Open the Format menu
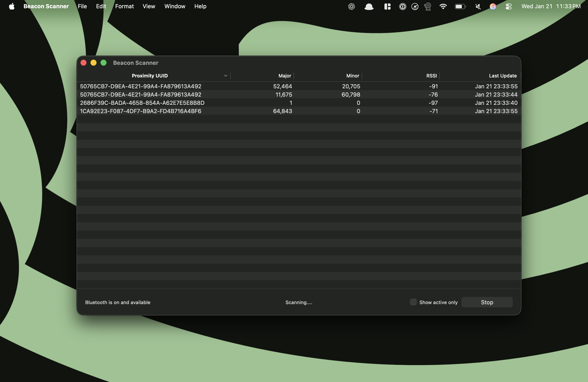Screen dimensions: 588x382 click(x=124, y=7)
